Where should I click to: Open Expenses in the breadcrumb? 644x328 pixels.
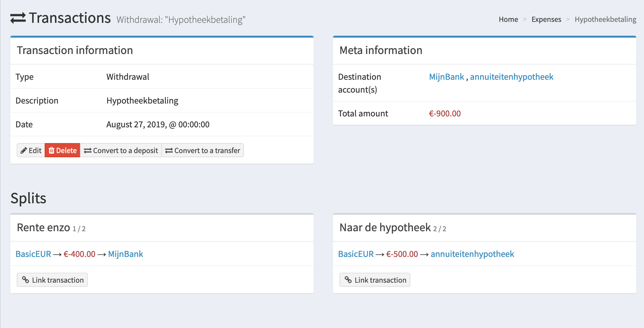[x=546, y=19]
